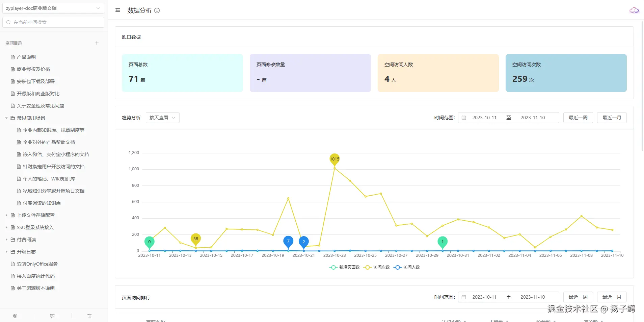Click the 页面修改数量 card
644x322 pixels.
click(310, 73)
